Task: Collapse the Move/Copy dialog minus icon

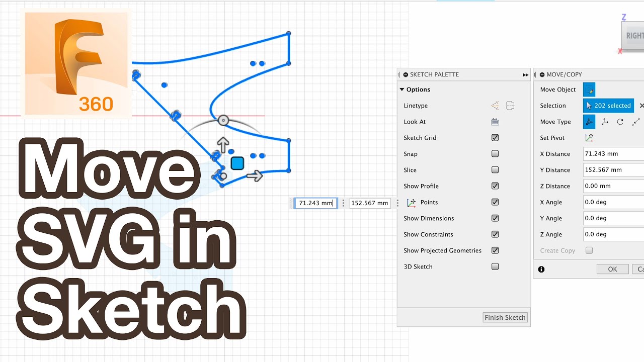Action: click(x=542, y=74)
